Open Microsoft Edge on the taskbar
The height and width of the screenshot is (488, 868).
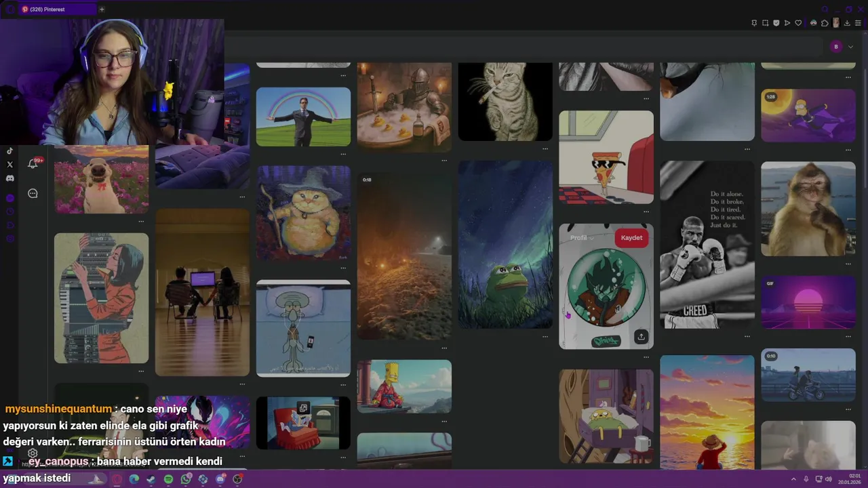click(134, 479)
